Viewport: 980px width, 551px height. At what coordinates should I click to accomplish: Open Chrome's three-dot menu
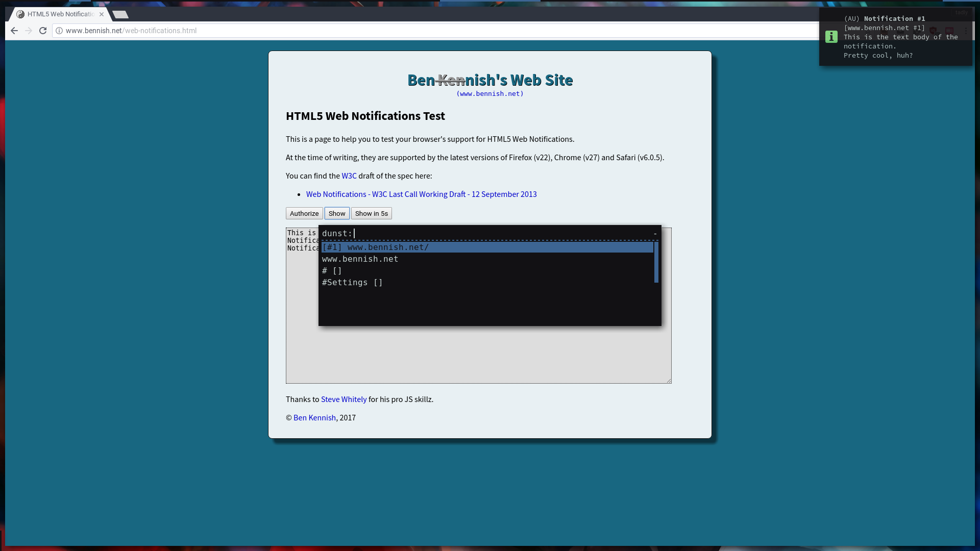(966, 31)
